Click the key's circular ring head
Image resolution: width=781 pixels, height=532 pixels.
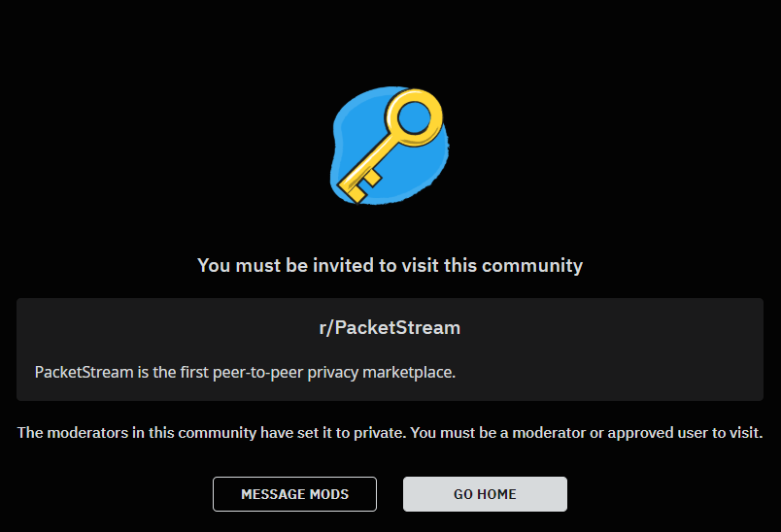coord(414,117)
